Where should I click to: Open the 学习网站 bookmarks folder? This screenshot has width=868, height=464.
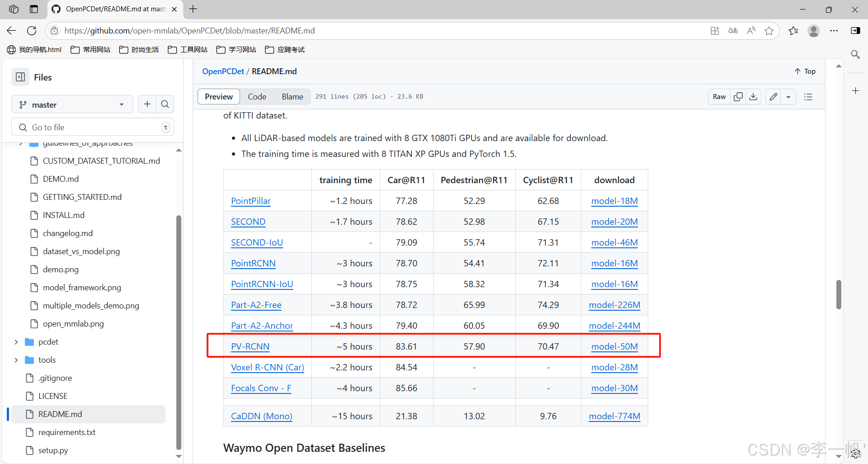236,50
